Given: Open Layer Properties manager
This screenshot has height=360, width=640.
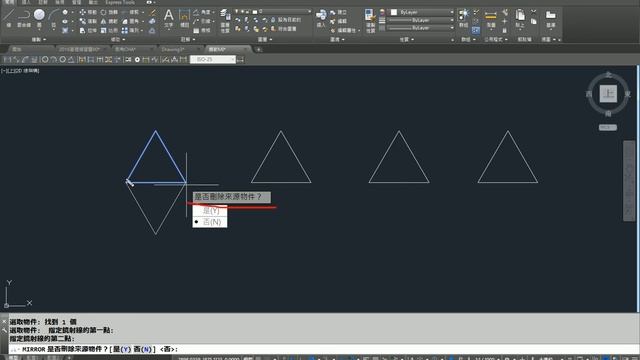Looking at the screenshot, I should click(225, 20).
